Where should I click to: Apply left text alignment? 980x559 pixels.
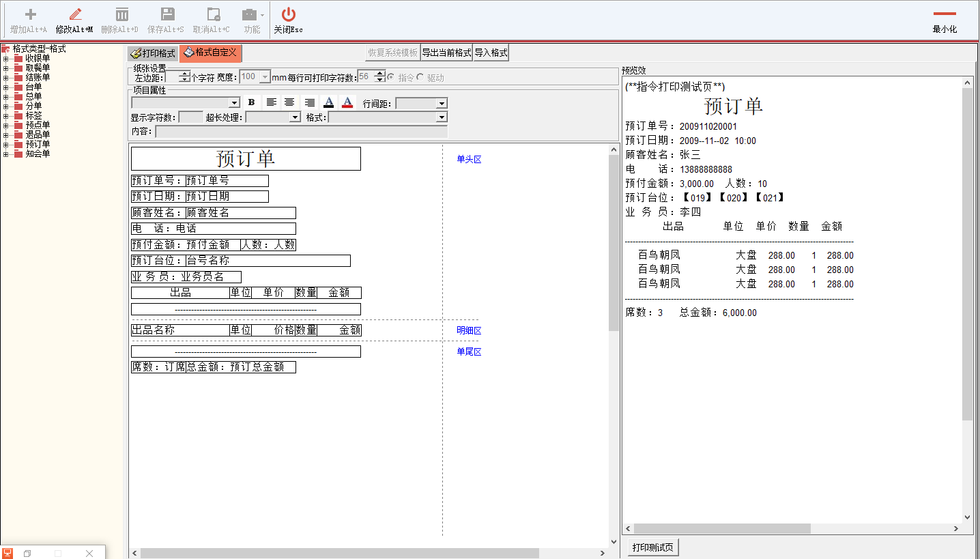click(271, 102)
